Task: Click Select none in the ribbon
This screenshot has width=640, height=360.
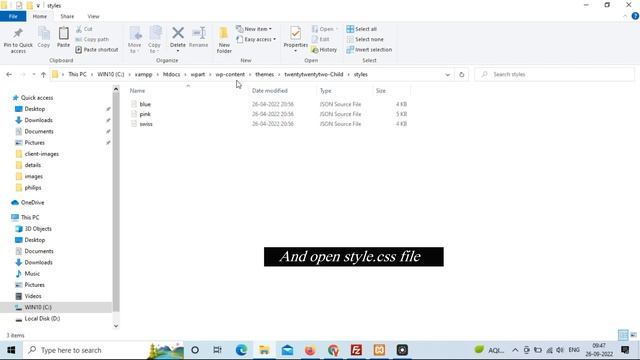Action: (x=365, y=39)
